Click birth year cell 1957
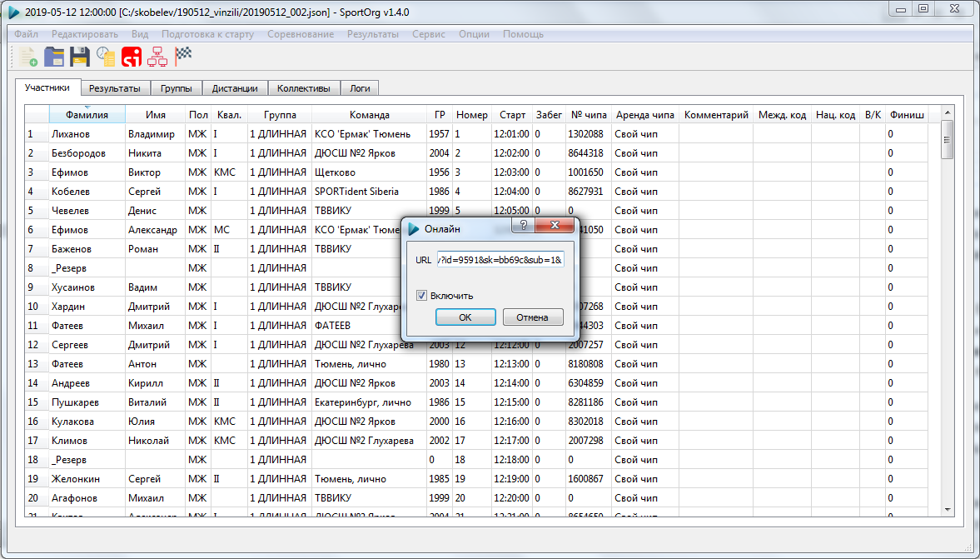The height and width of the screenshot is (559, 980). pyautogui.click(x=440, y=134)
